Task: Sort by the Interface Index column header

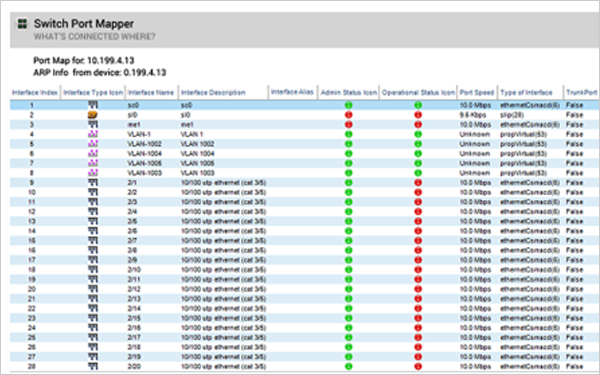Action: 35,92
